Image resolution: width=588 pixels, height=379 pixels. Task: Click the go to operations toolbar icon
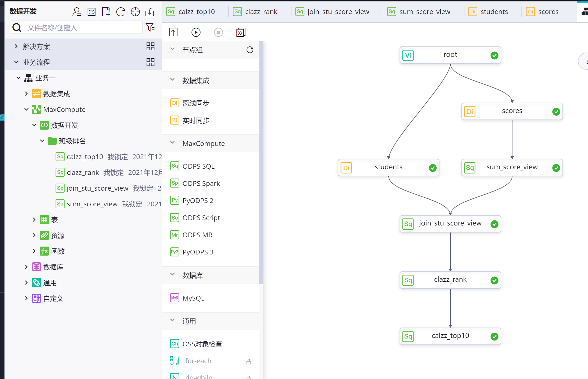click(x=241, y=32)
